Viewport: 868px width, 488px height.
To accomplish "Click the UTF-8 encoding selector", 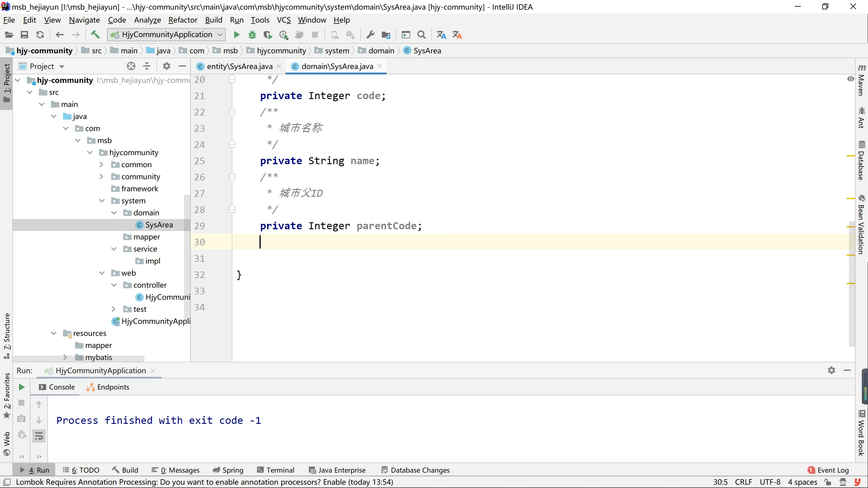I will coord(770,482).
